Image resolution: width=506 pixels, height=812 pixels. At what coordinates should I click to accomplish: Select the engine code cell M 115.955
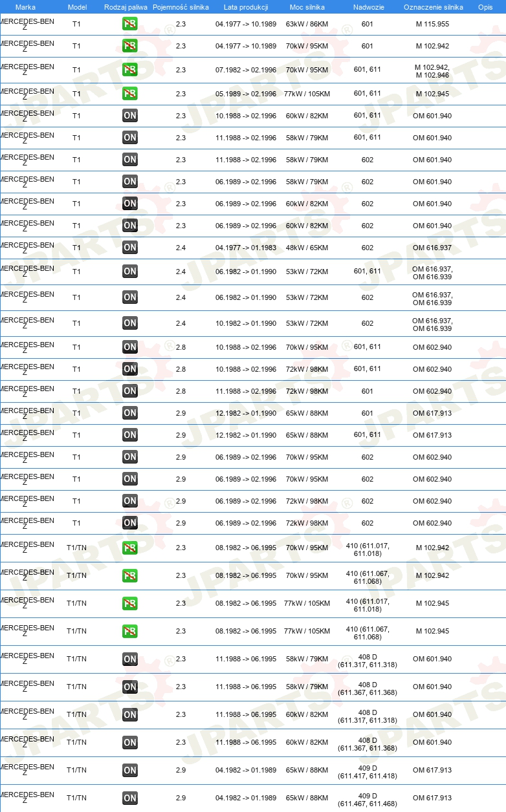432,24
